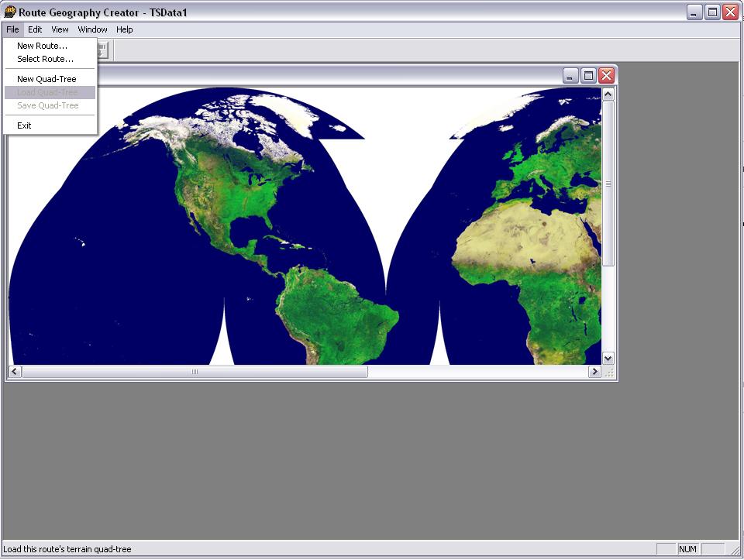Click the Route Geography Creator title bar icon
The width and height of the screenshot is (744, 560).
pyautogui.click(x=10, y=12)
